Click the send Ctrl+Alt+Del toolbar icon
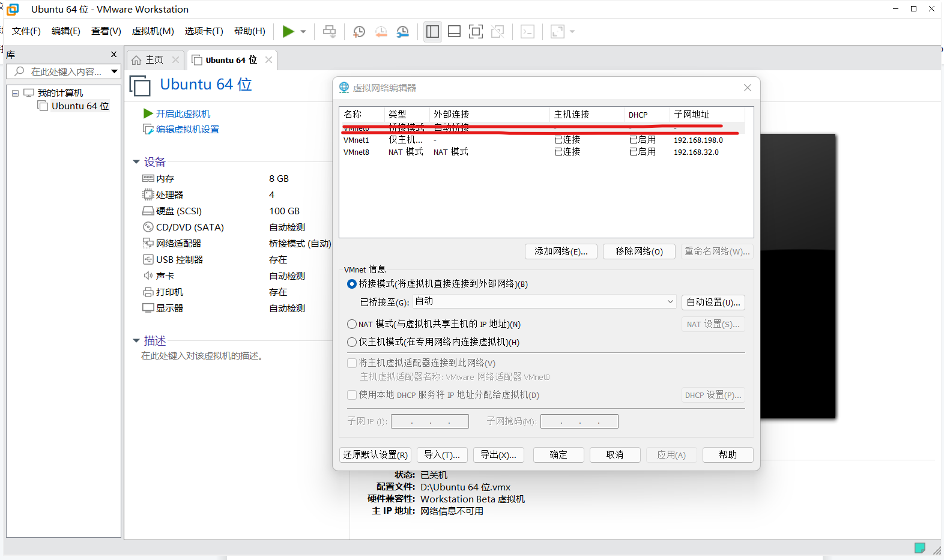 click(330, 31)
